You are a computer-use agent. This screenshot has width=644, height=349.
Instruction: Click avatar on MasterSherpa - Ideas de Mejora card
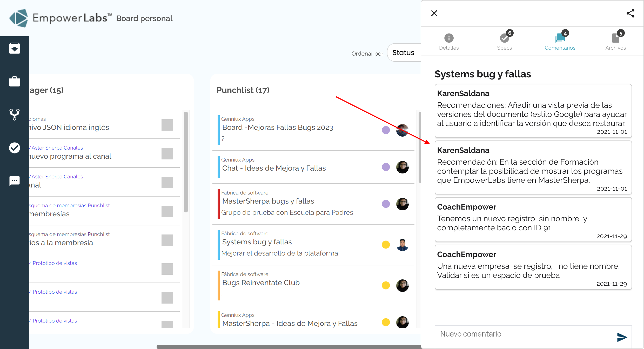click(402, 322)
